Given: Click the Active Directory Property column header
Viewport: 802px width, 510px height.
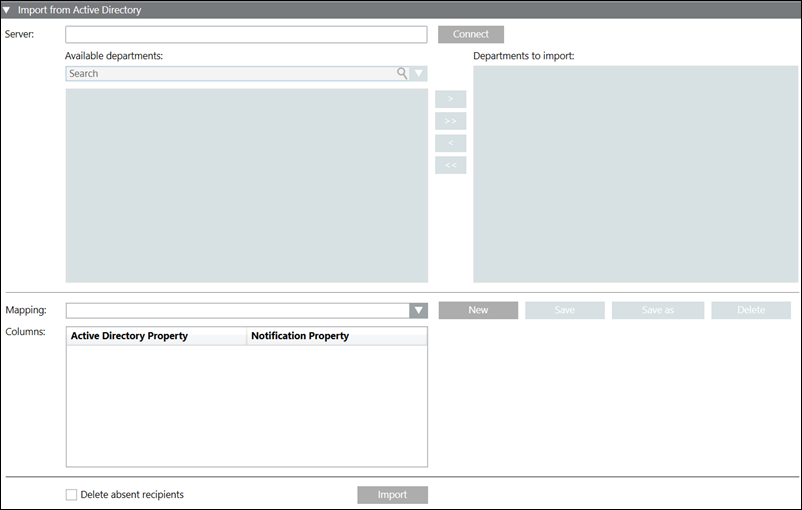Looking at the screenshot, I should coord(156,336).
